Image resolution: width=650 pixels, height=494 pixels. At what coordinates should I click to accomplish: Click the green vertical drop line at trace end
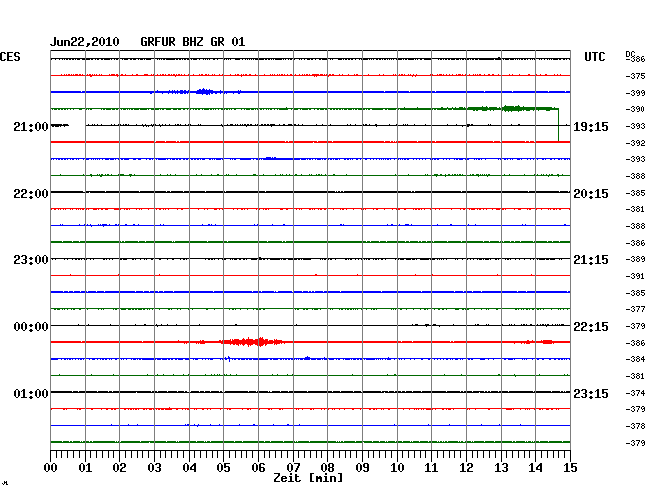pyautogui.click(x=558, y=125)
